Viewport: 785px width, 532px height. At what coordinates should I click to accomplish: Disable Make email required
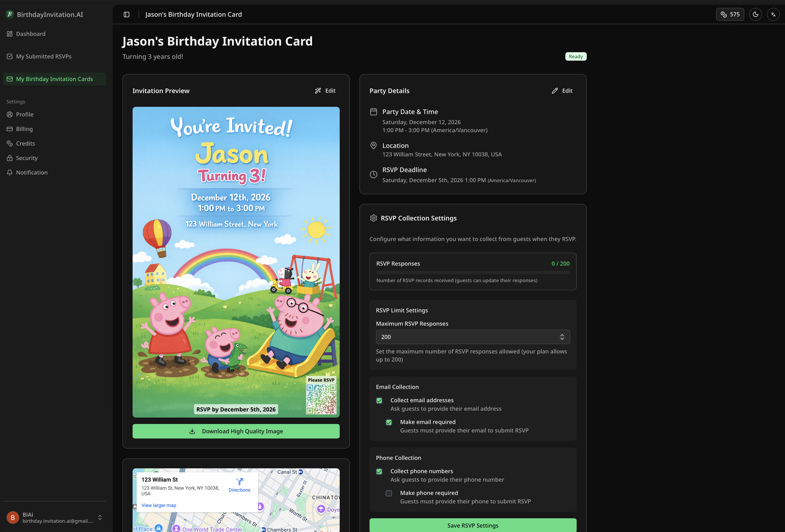tap(389, 422)
